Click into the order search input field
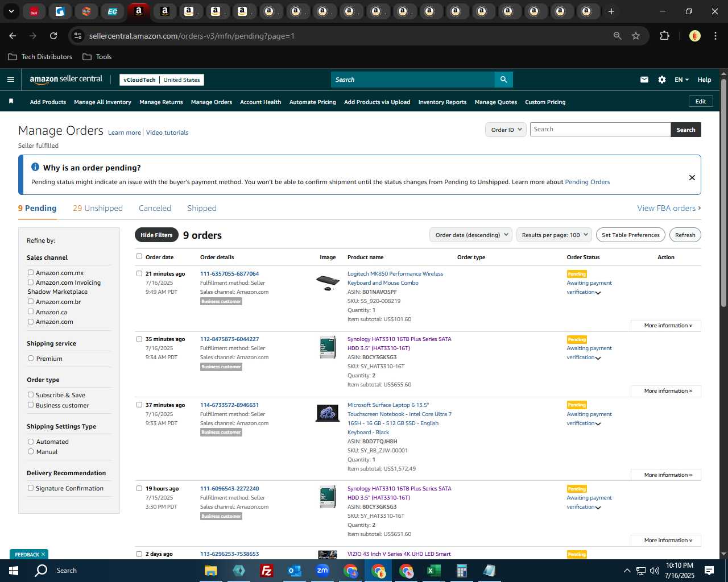Screen dimensions: 728x582 600,130
